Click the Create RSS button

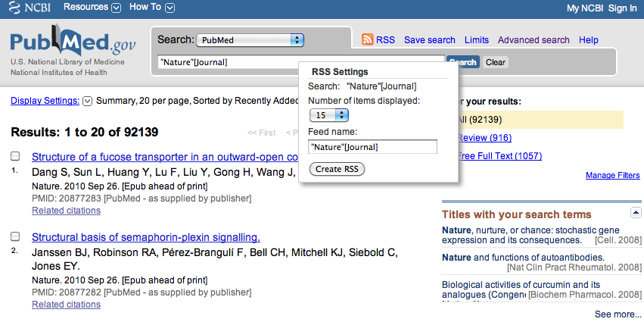coord(338,169)
